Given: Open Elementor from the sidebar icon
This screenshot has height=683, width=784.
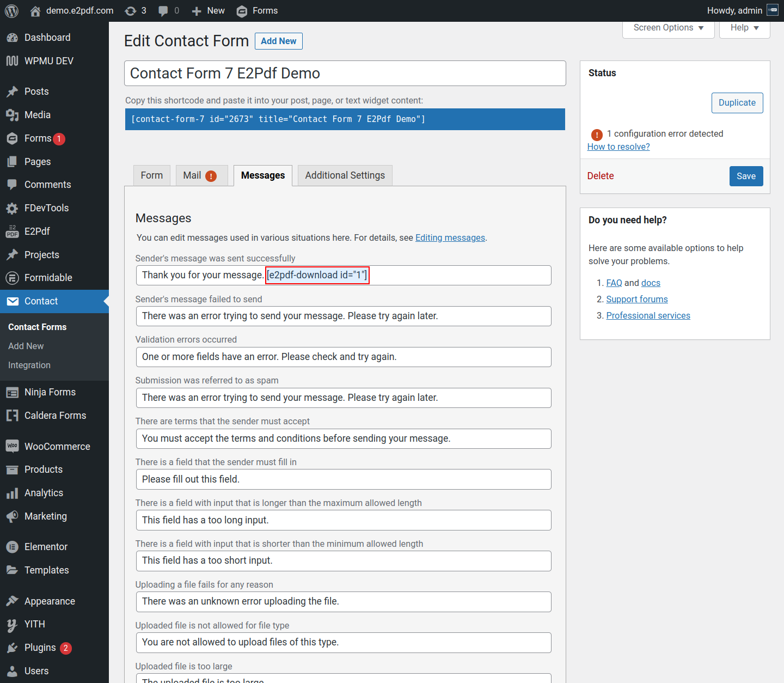Looking at the screenshot, I should coord(12,547).
